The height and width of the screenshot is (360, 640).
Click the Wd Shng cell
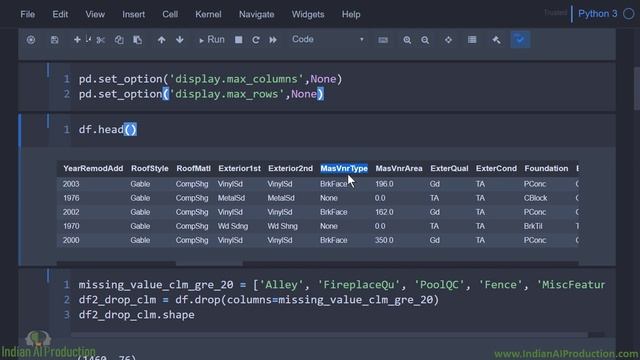(x=282, y=226)
